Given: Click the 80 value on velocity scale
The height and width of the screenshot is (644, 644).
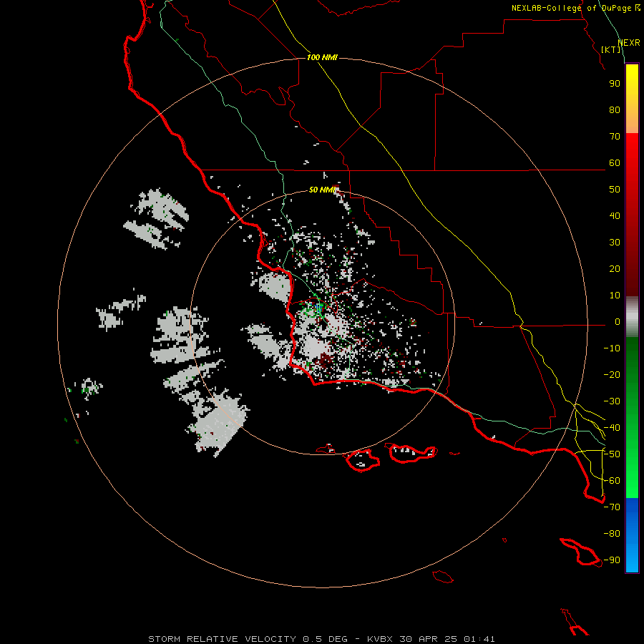Looking at the screenshot, I should click(x=615, y=110).
